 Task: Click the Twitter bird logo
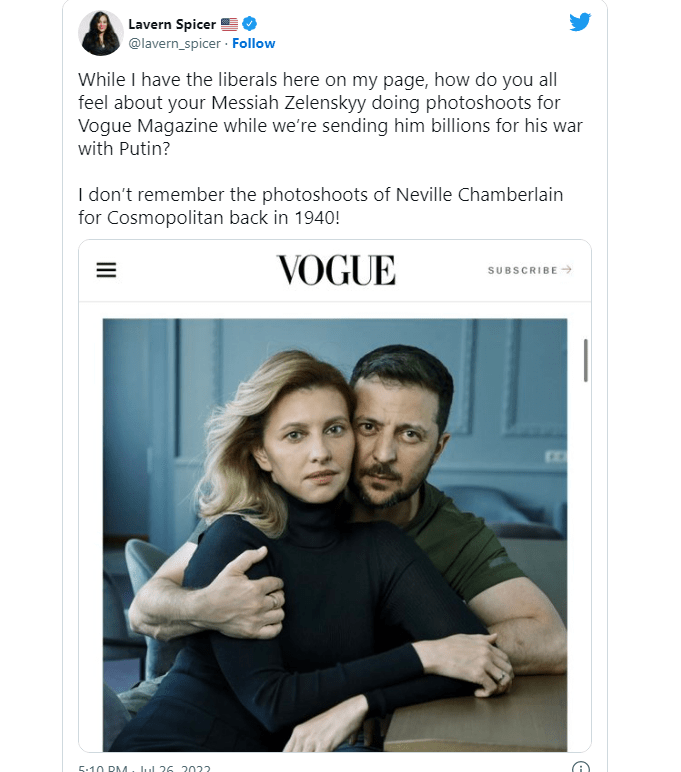coord(580,22)
